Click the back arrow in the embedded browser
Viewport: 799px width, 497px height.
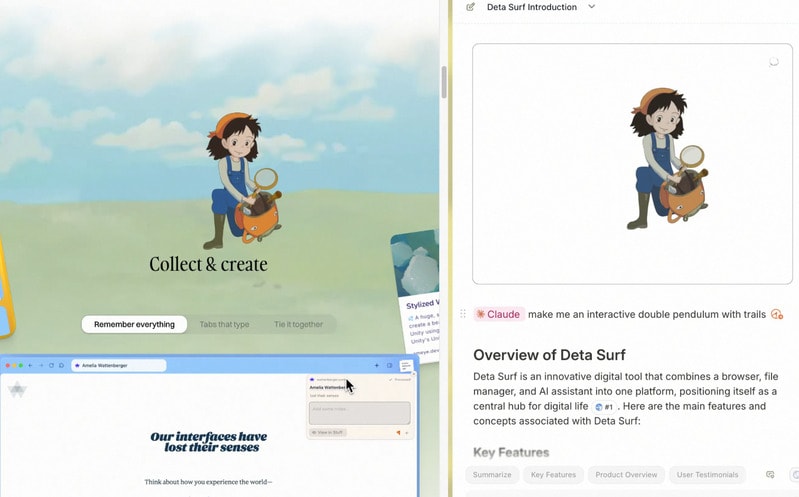[29, 366]
